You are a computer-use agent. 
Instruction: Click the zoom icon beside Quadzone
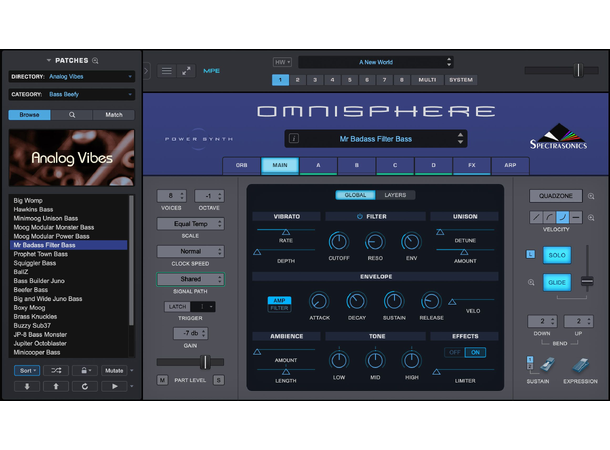pyautogui.click(x=591, y=197)
